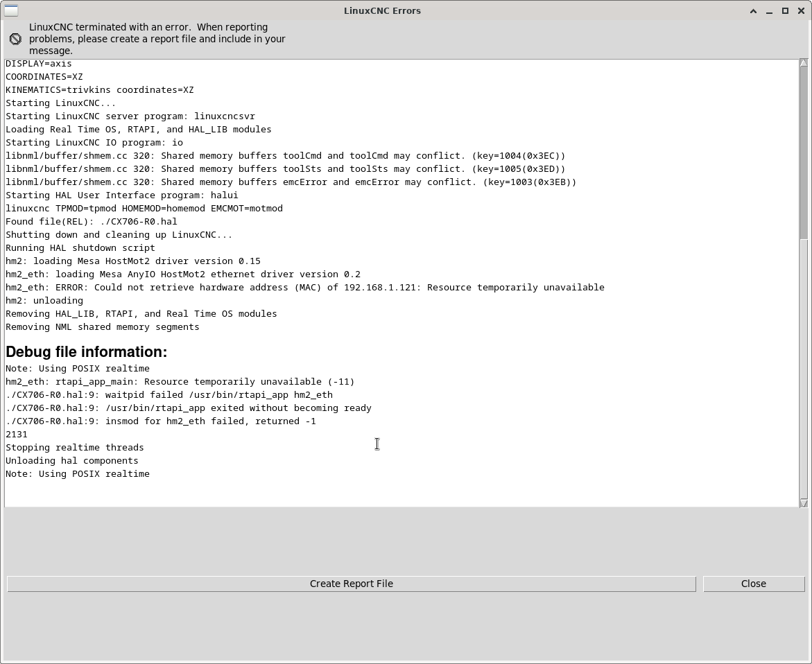Click the toolCmd shared memory conflict line

pos(285,156)
